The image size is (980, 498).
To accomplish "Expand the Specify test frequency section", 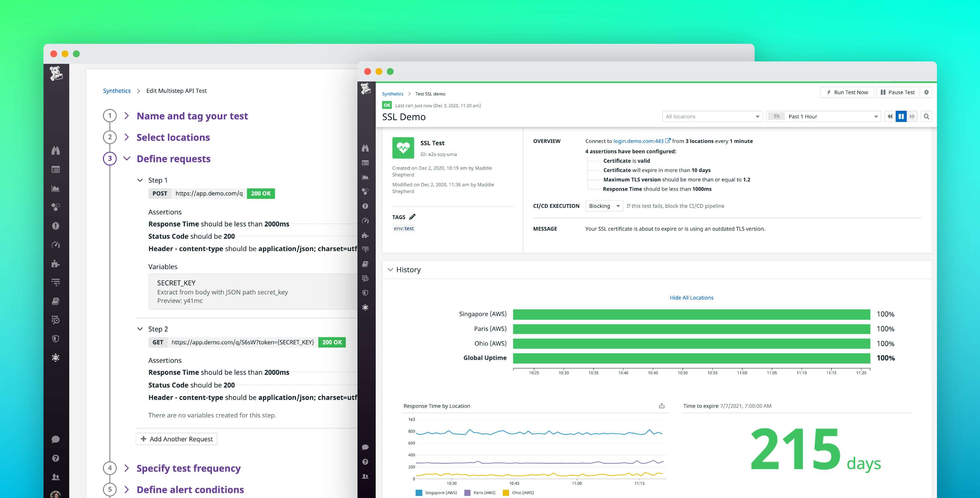I will (188, 468).
